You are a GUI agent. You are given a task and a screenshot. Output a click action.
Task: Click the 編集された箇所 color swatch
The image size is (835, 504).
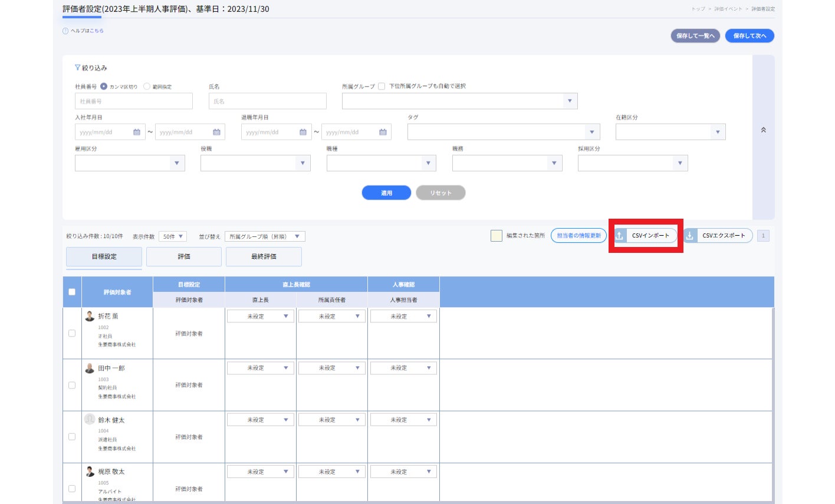497,236
